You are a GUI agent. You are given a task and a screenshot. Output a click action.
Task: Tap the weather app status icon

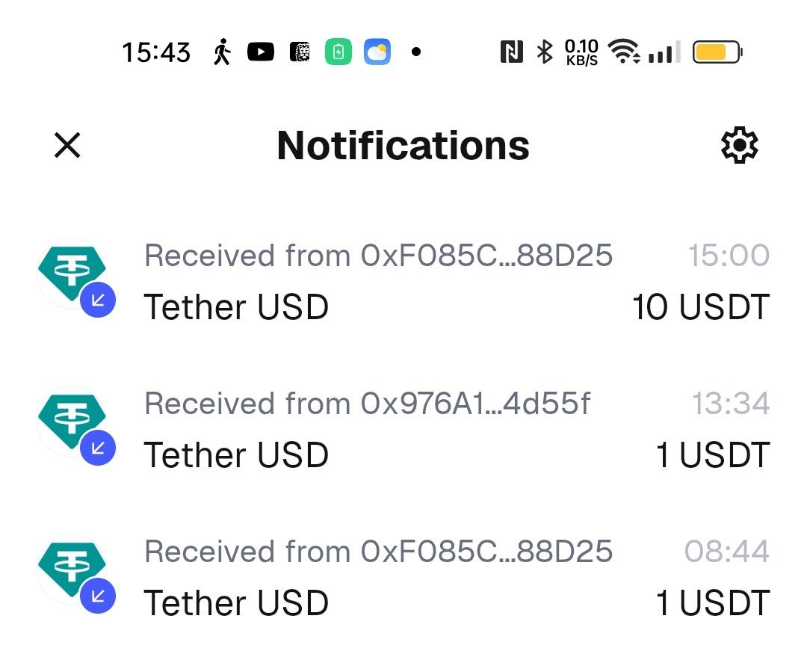coord(377,52)
